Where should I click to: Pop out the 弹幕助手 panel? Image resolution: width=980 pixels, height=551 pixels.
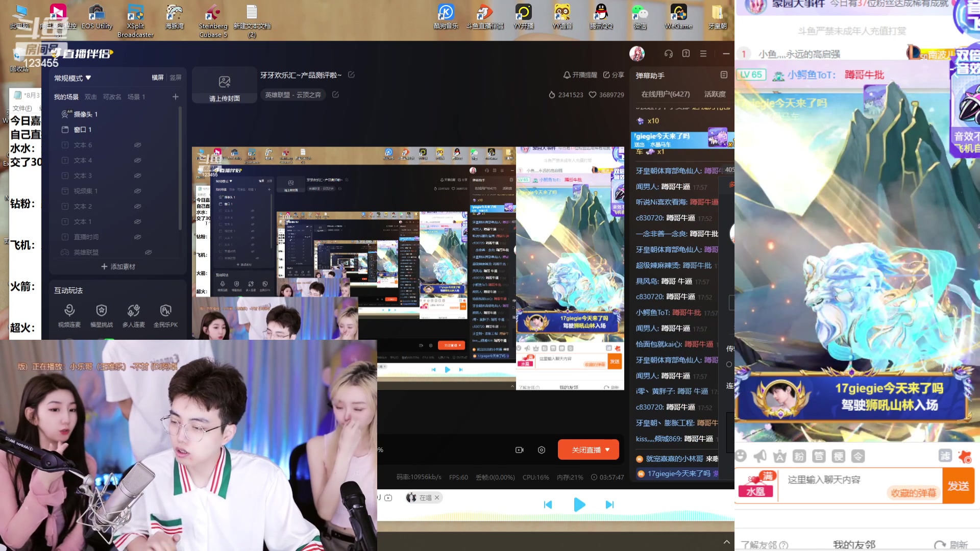[x=724, y=75]
